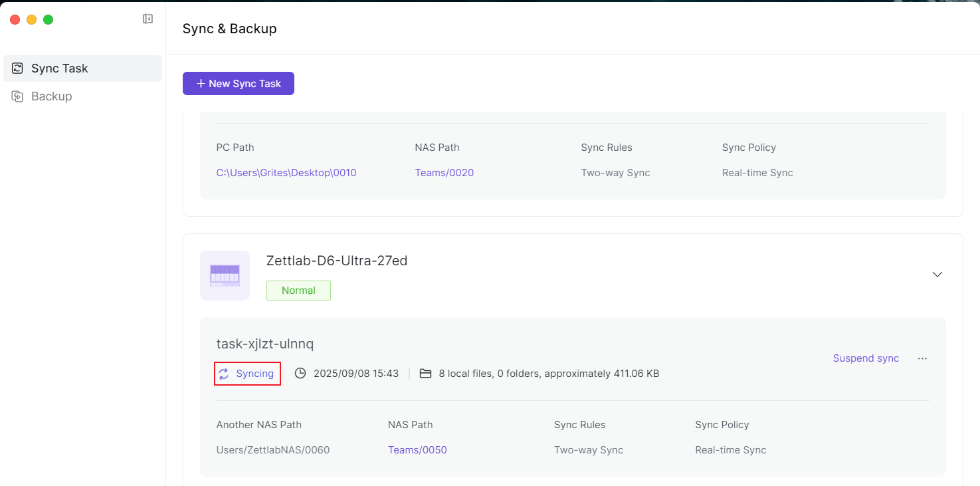Click the Zettlab-D6-Ultra-27ed device name
This screenshot has width=980, height=486.
[337, 261]
